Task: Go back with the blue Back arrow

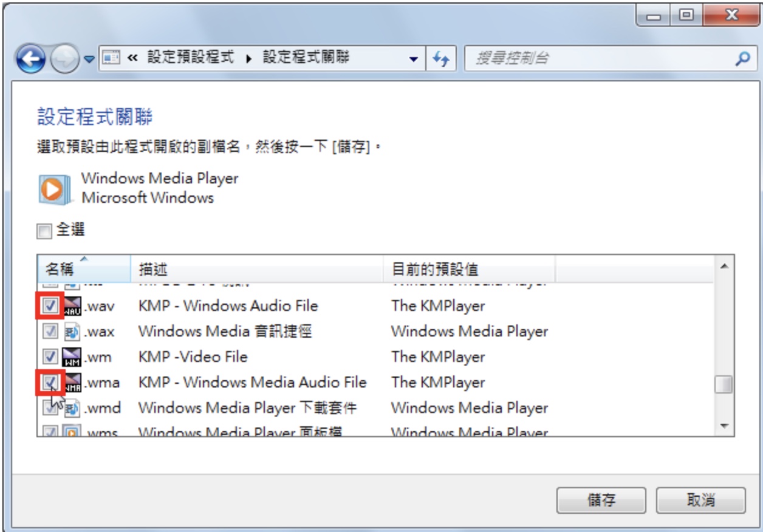Action: click(31, 59)
